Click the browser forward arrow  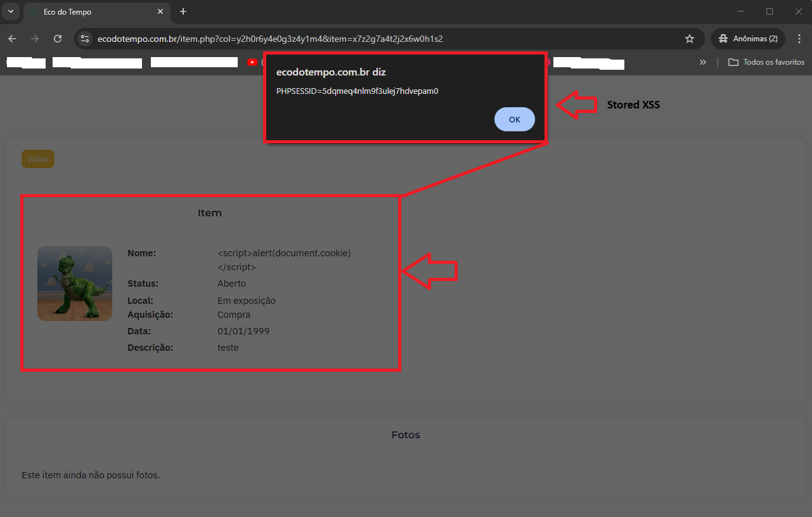pos(35,39)
